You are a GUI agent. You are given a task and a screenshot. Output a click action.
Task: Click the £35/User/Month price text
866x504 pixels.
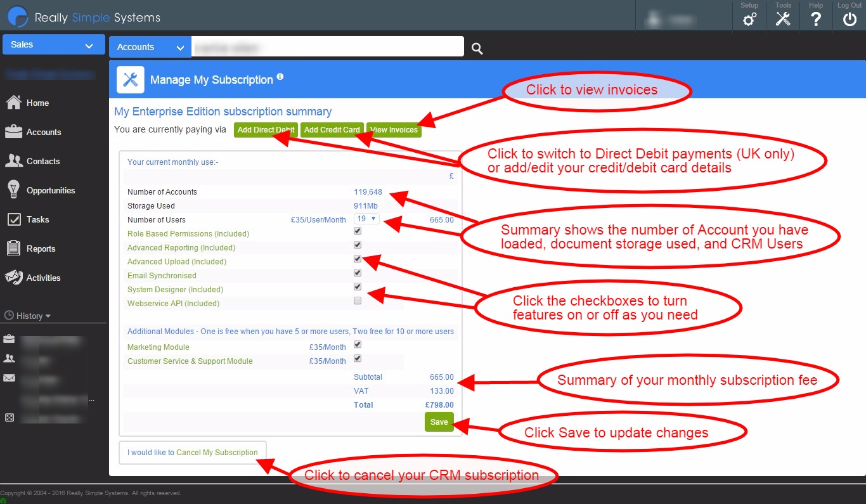point(318,220)
